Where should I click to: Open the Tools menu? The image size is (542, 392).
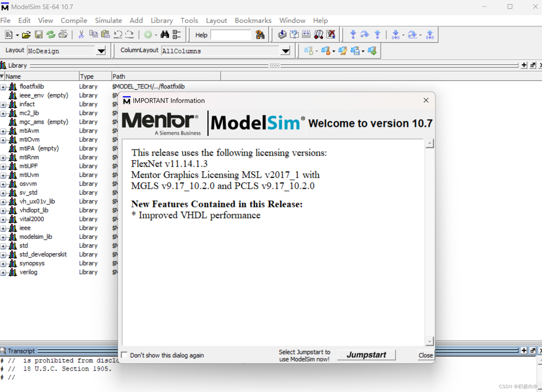[189, 21]
